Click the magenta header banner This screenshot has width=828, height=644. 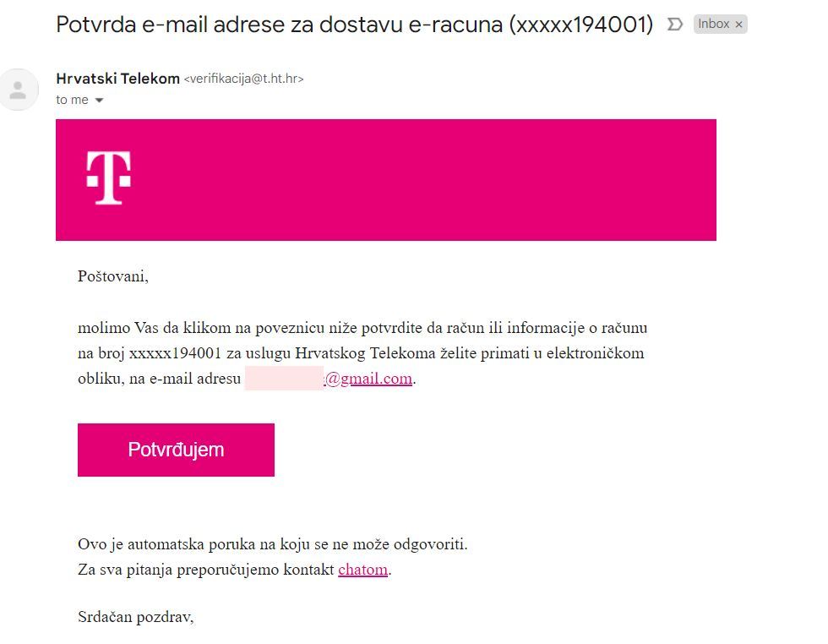pyautogui.click(x=386, y=180)
